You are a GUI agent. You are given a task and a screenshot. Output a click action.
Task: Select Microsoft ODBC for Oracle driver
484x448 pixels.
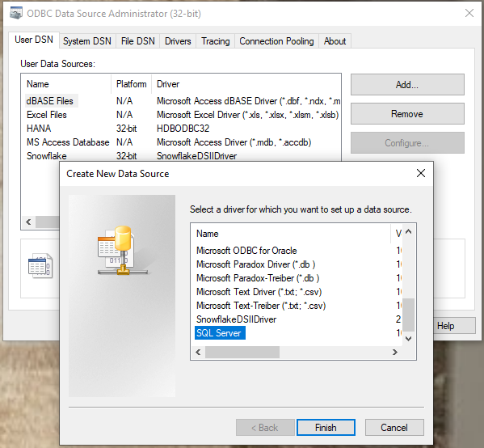[x=246, y=251]
